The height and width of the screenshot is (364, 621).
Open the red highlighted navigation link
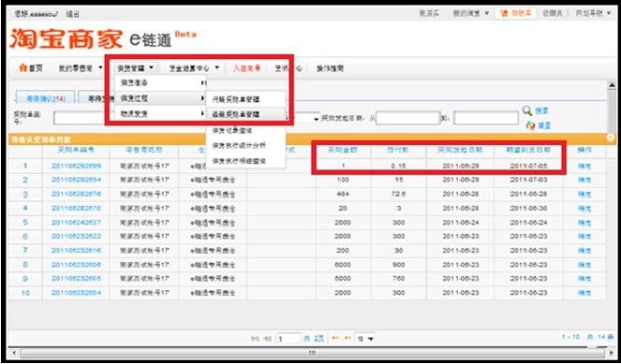(246, 68)
